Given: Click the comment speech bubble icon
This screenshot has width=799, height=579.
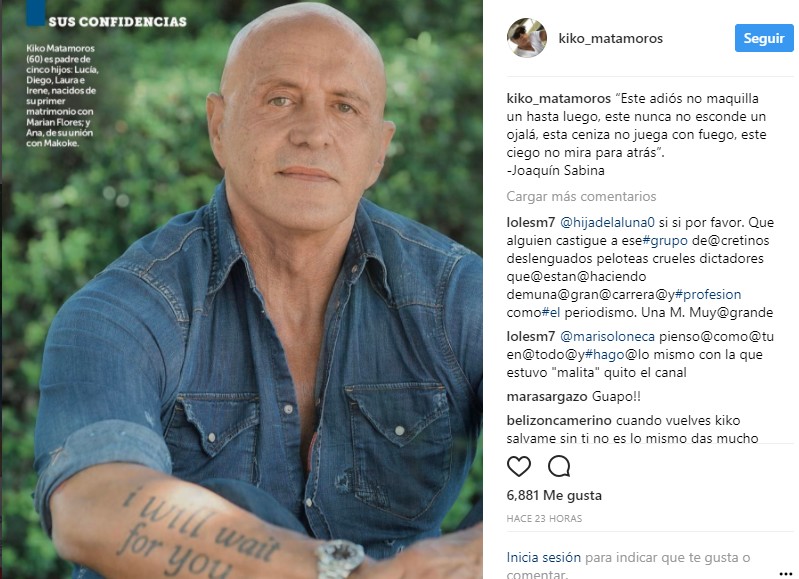Looking at the screenshot, I should 559,466.
